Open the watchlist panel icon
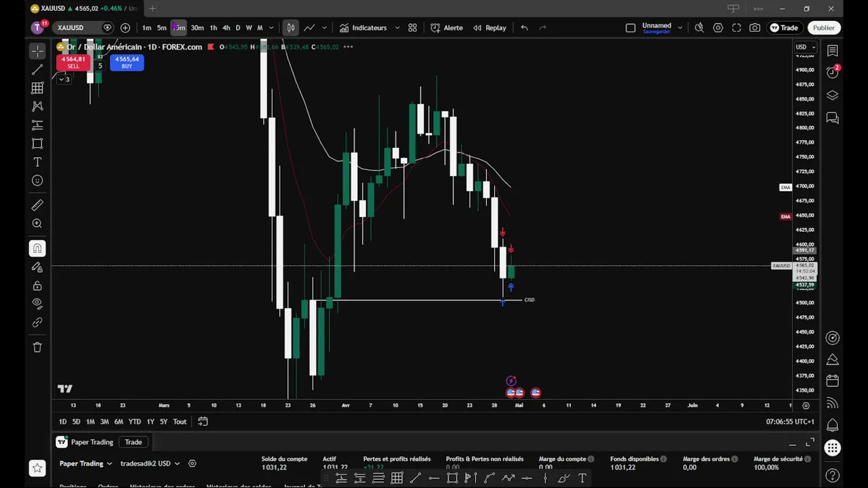Viewport: 868px width, 488px height. (x=833, y=51)
